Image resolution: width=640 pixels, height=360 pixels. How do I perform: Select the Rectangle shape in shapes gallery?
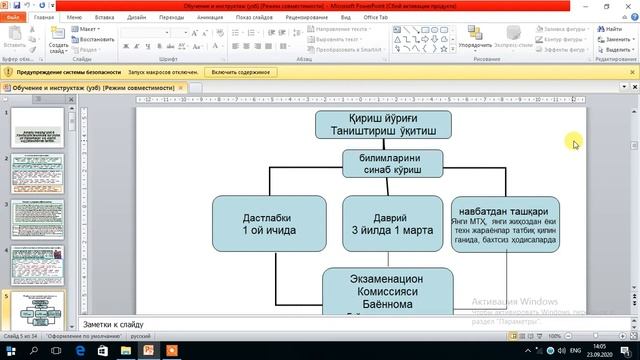[x=425, y=30]
